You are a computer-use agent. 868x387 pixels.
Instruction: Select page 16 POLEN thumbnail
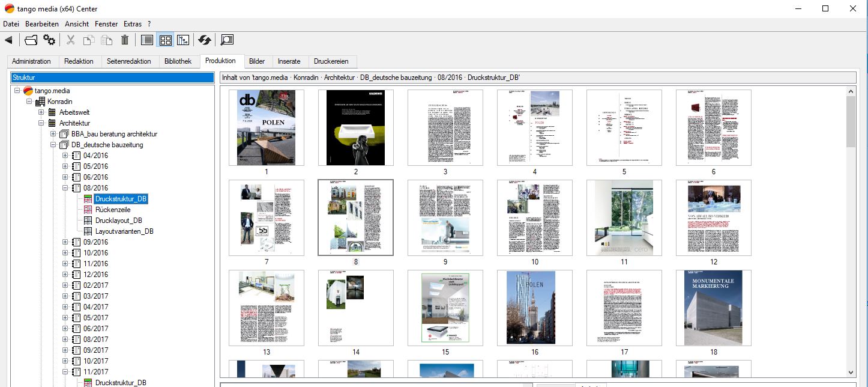pyautogui.click(x=534, y=308)
